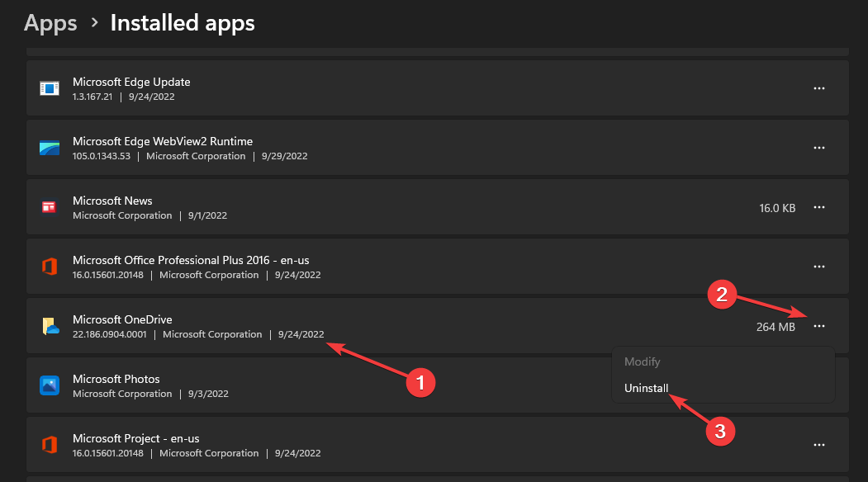Open more options for Microsoft Edge Update

point(819,88)
